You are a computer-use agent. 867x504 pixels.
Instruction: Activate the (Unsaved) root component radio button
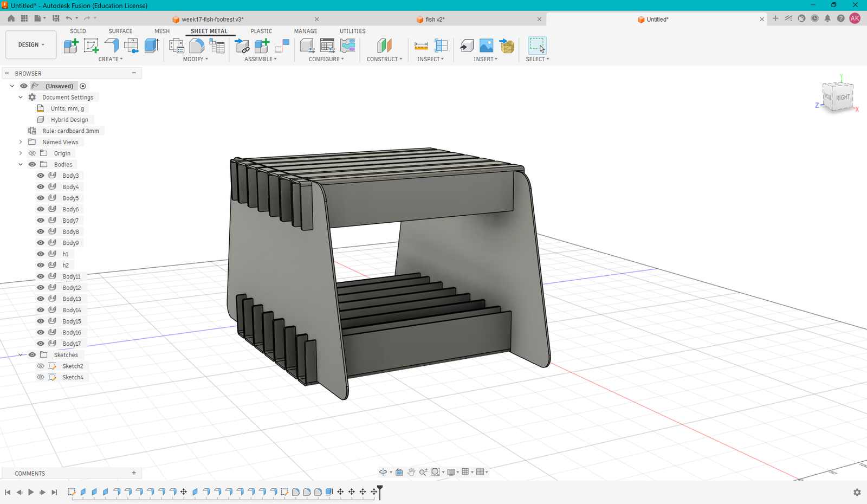[83, 86]
